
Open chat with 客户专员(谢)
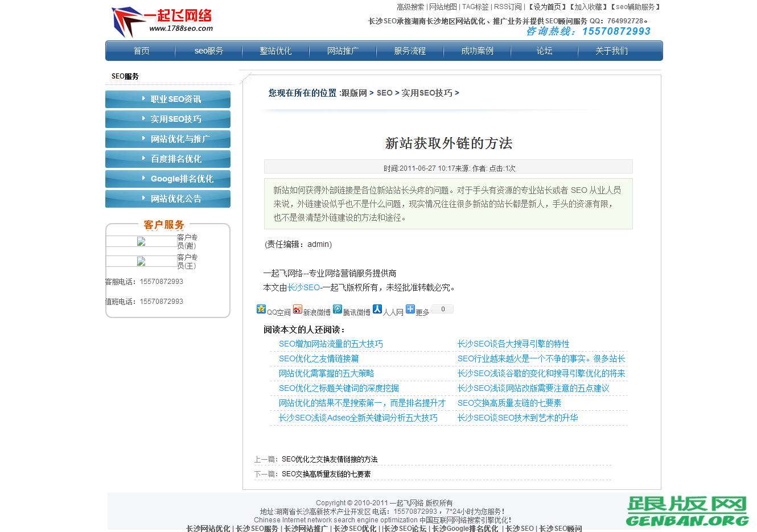click(x=142, y=241)
